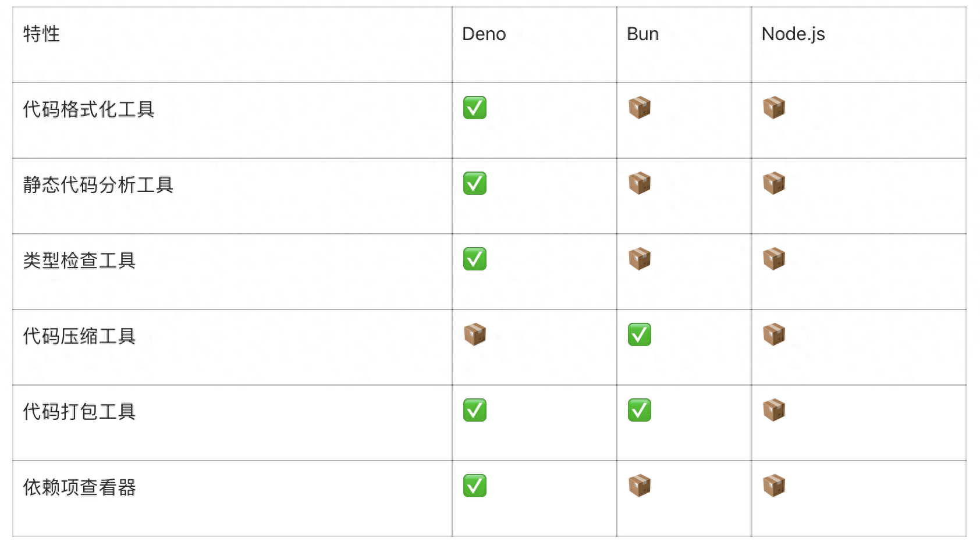This screenshot has width=980, height=549.
Task: Click Bun package icon in 代码格式化工具 row
Action: [x=640, y=108]
